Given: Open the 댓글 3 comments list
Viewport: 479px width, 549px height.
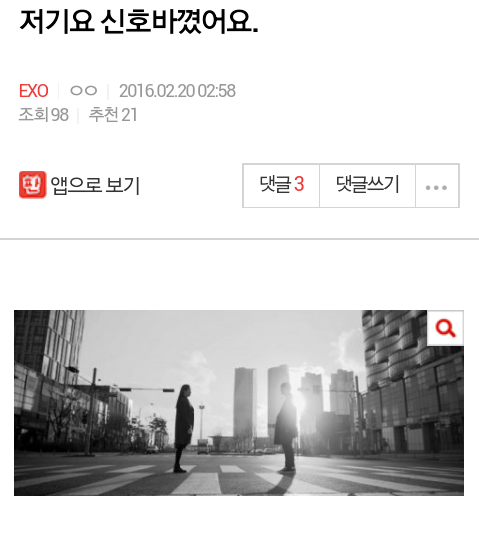Looking at the screenshot, I should [282, 185].
